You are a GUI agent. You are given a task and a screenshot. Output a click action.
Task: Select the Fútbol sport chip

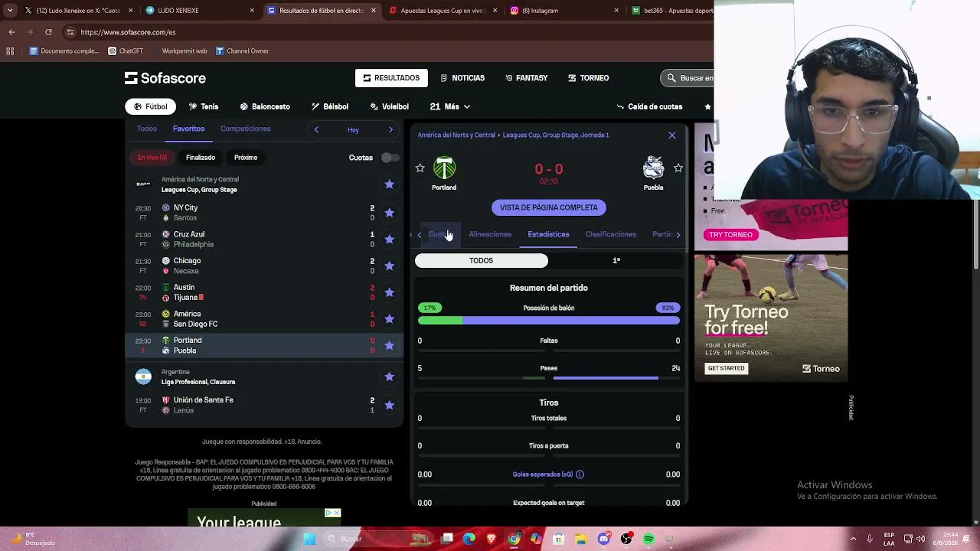(150, 106)
